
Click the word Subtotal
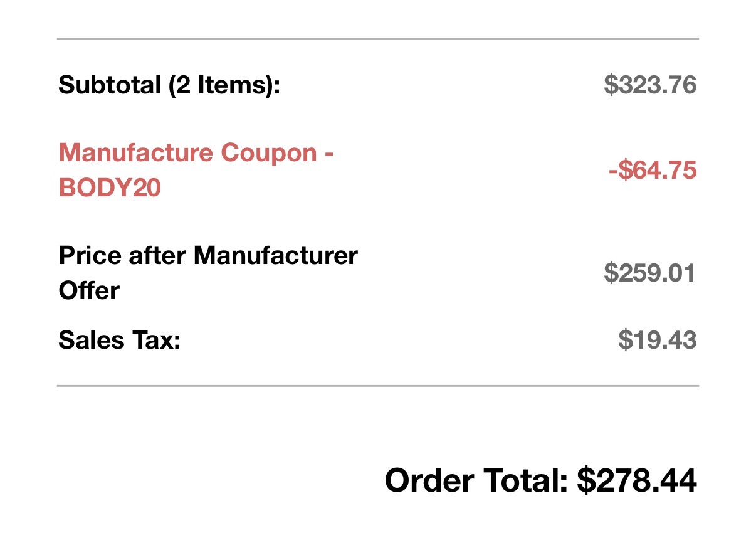[110, 85]
